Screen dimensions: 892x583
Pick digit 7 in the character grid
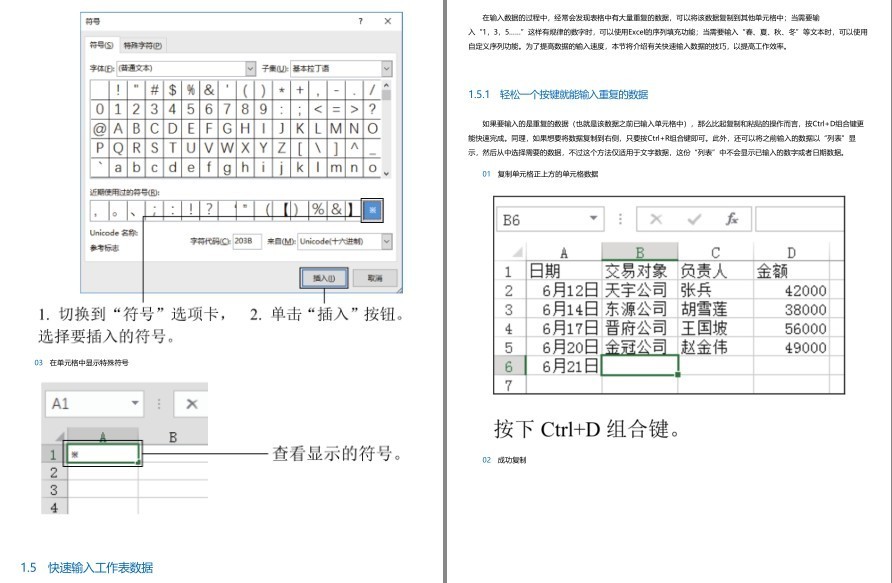[227, 109]
